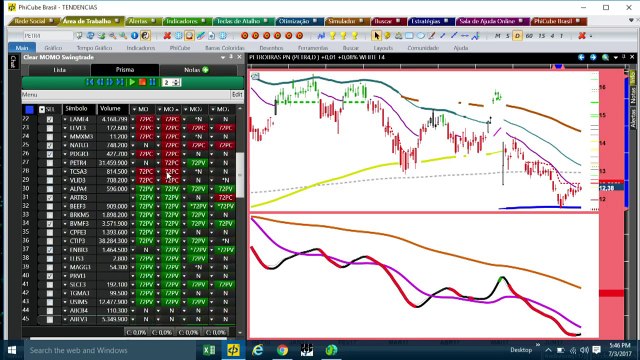Open the SEL column header dropdown
Screen dimensions: 640x360
pos(42,109)
